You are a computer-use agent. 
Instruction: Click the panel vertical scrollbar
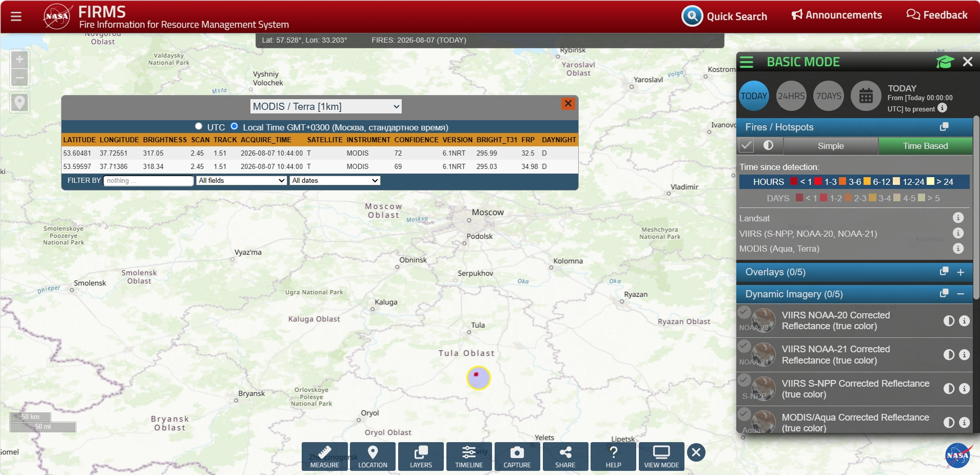pos(976,208)
